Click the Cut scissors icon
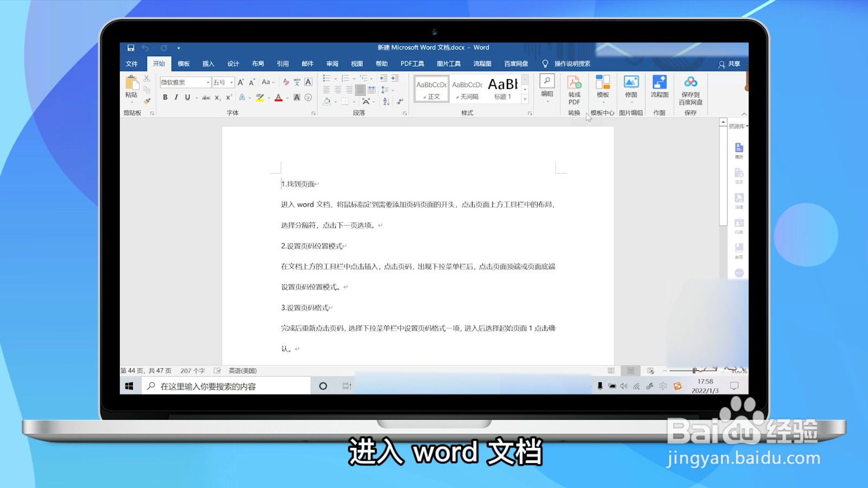868x488 pixels. (146, 79)
